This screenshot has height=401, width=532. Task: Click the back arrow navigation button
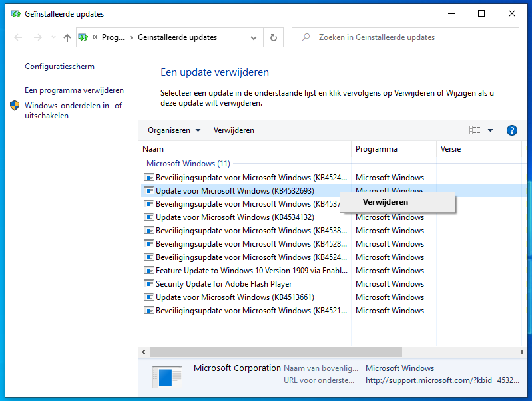click(18, 38)
